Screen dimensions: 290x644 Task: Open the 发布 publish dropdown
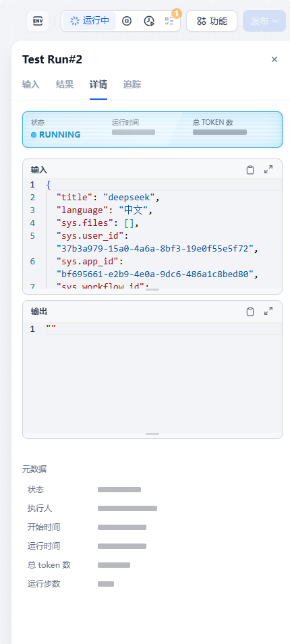coord(264,21)
